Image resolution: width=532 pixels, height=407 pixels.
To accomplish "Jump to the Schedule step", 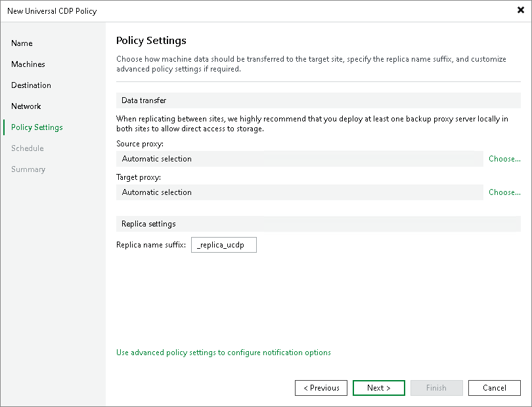I will (27, 148).
